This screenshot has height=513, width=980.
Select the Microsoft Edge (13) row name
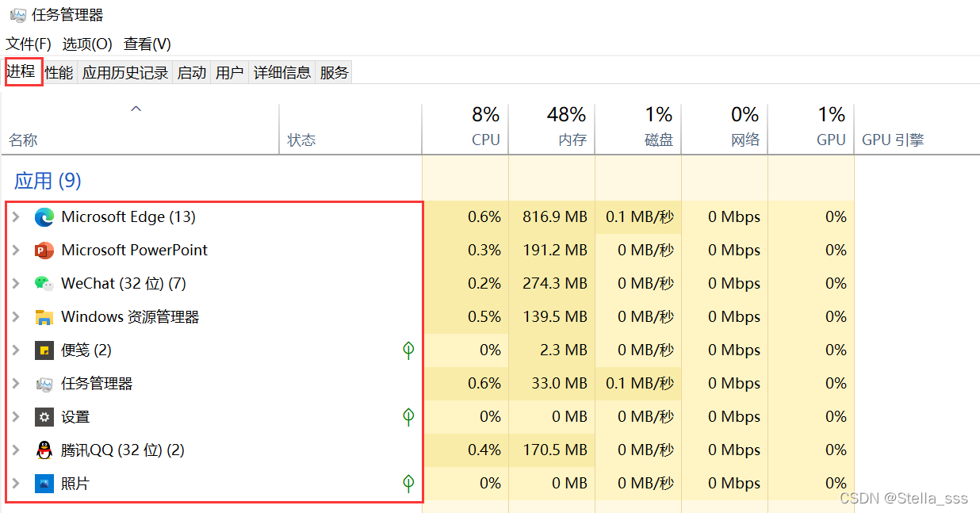pyautogui.click(x=128, y=217)
